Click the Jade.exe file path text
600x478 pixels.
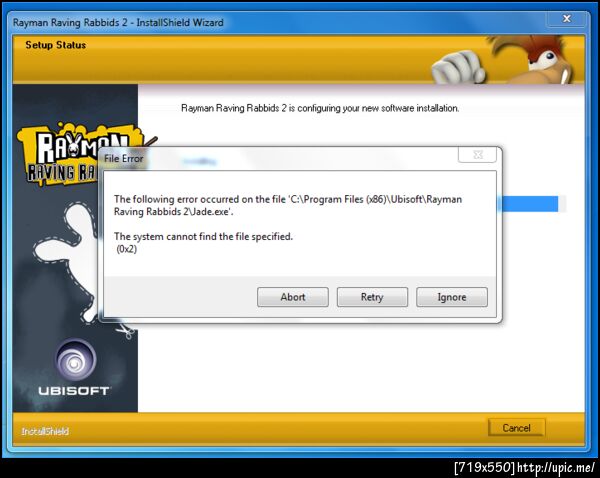click(x=288, y=206)
